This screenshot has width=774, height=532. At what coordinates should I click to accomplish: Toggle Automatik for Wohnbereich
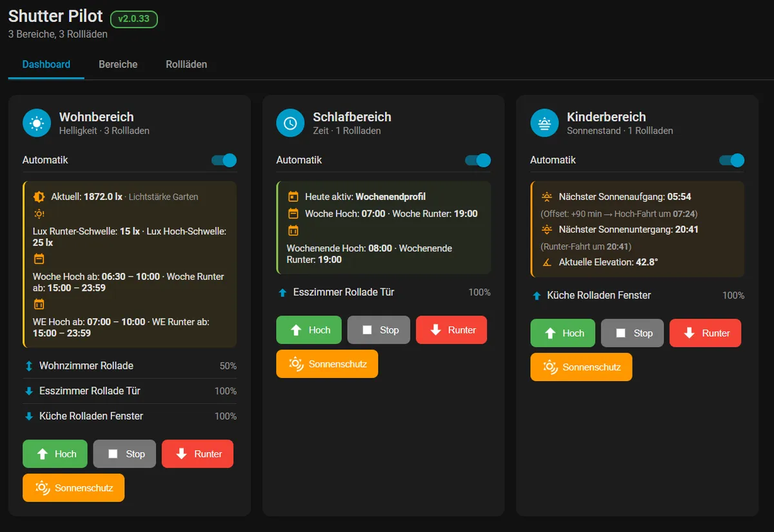coord(224,160)
